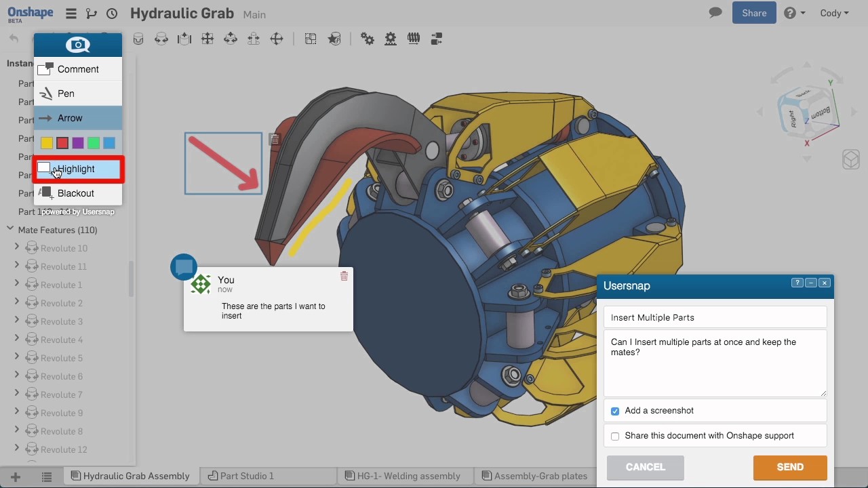
Task: Click the Usersnap camera logo icon
Action: point(78,45)
